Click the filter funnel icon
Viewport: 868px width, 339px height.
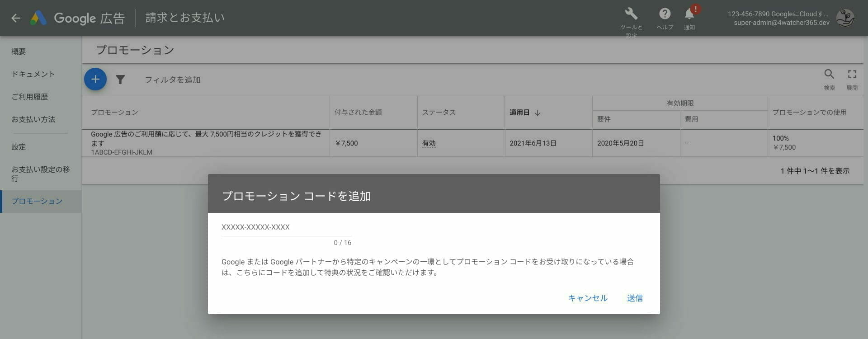tap(120, 80)
